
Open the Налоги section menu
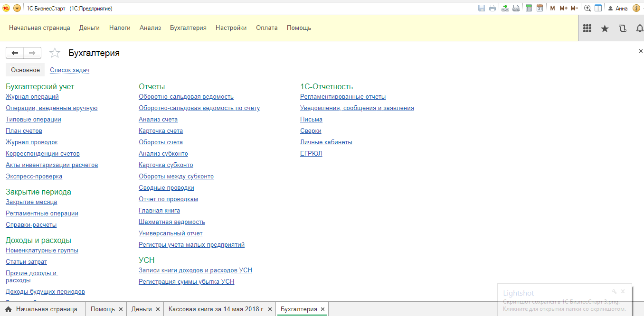(120, 28)
